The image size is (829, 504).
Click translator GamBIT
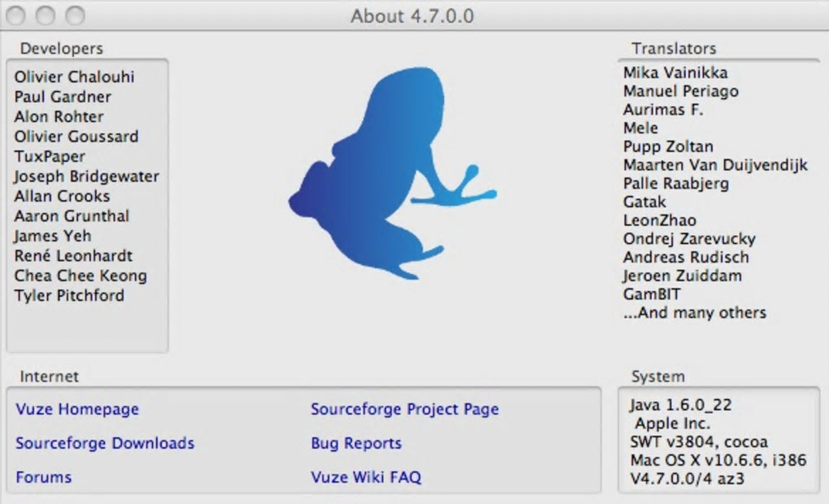(652, 294)
